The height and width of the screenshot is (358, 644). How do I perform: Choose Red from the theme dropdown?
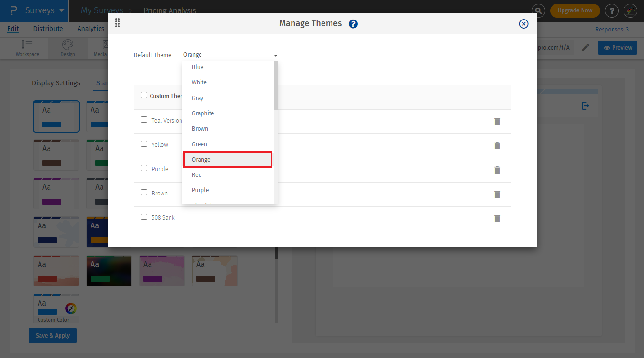pos(228,175)
